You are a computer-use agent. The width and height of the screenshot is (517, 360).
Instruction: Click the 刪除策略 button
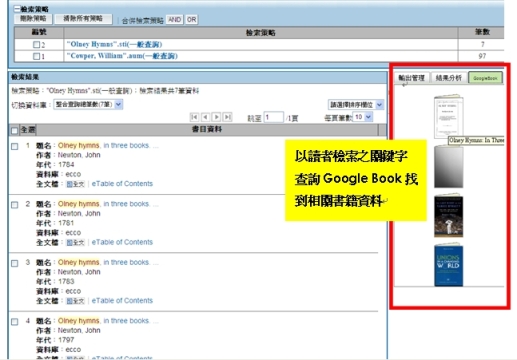coord(33,19)
